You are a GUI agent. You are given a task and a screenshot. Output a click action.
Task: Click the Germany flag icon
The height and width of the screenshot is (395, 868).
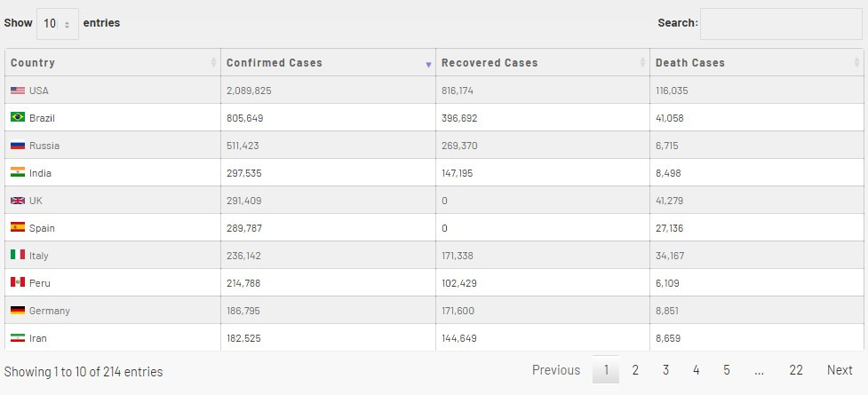18,311
